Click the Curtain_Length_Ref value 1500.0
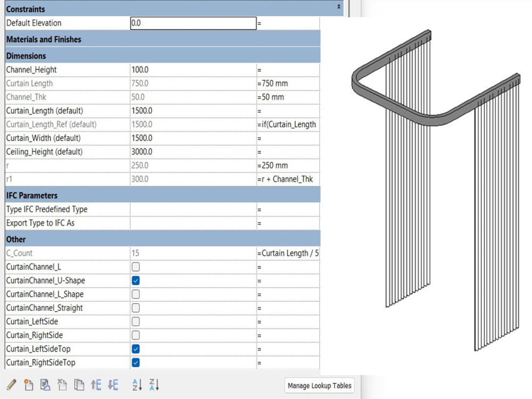532x399 pixels. pos(142,124)
